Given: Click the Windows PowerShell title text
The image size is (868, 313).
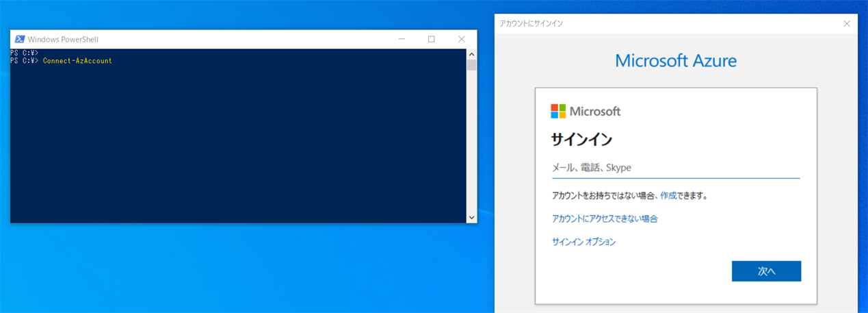Looking at the screenshot, I should pyautogui.click(x=63, y=40).
